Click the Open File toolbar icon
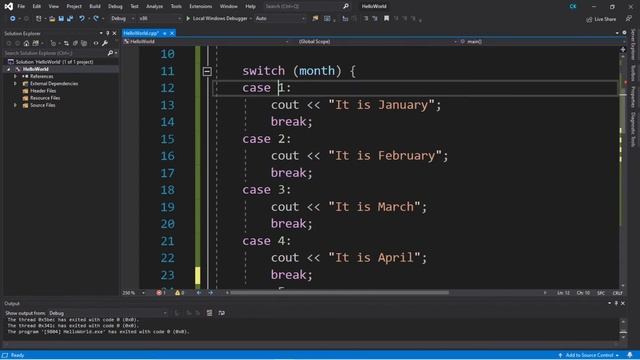Screen dimensions: 640x360 click(x=52, y=19)
